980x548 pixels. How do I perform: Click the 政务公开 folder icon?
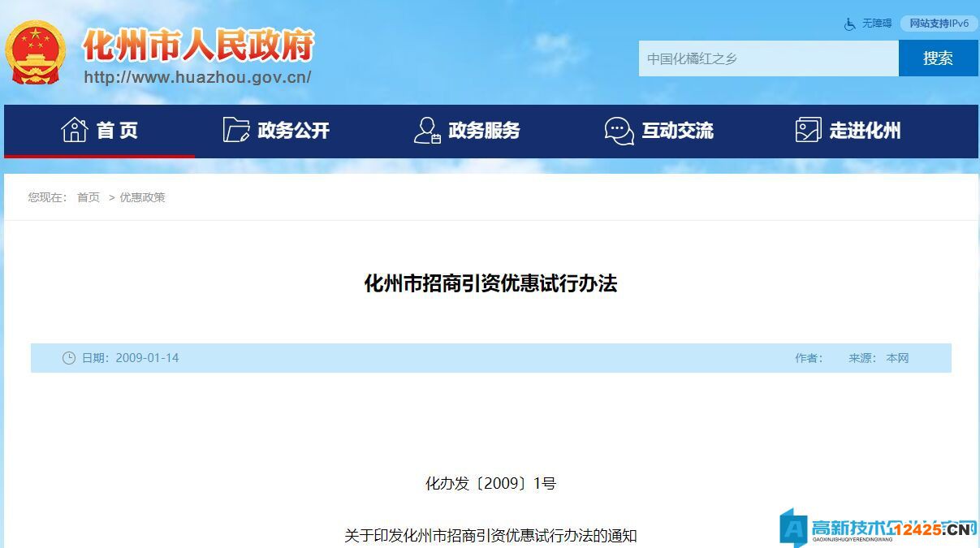pos(236,130)
